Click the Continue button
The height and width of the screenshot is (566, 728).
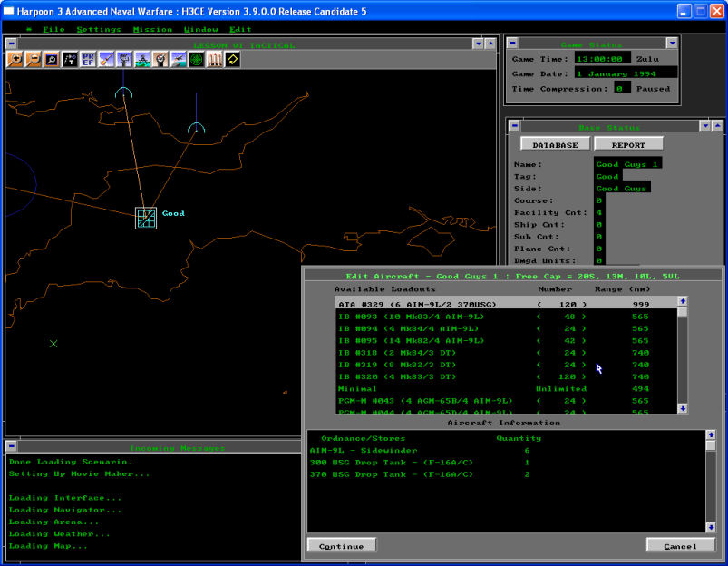[x=342, y=545]
